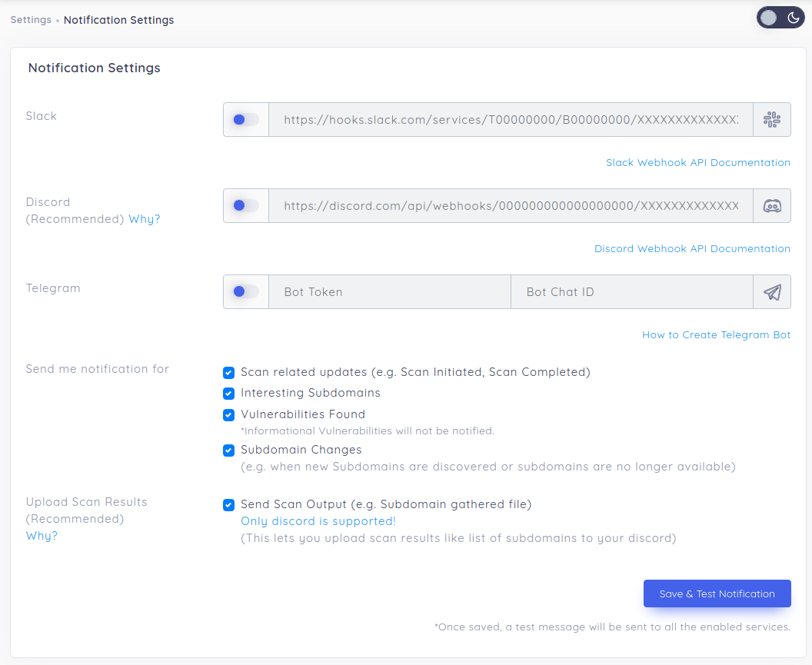
Task: Click the Telegram paper plane icon
Action: (771, 292)
